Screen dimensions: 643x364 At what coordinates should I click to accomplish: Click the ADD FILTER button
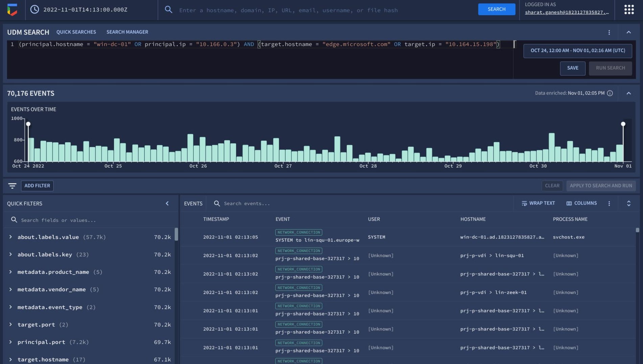[x=37, y=186]
